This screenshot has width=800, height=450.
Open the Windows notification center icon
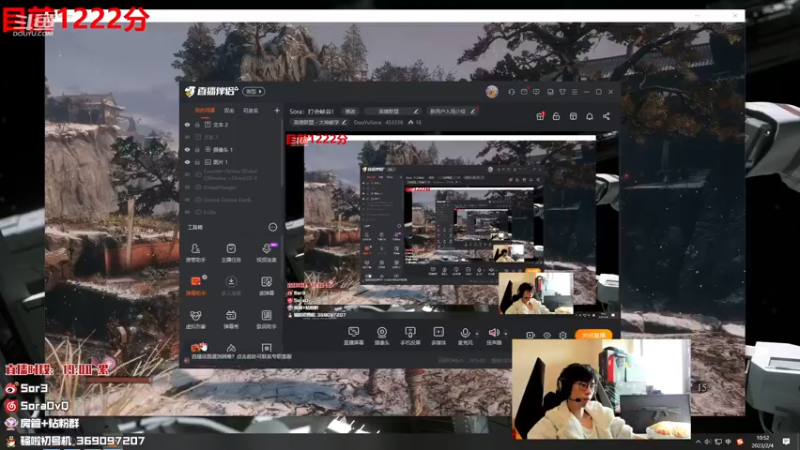786,441
